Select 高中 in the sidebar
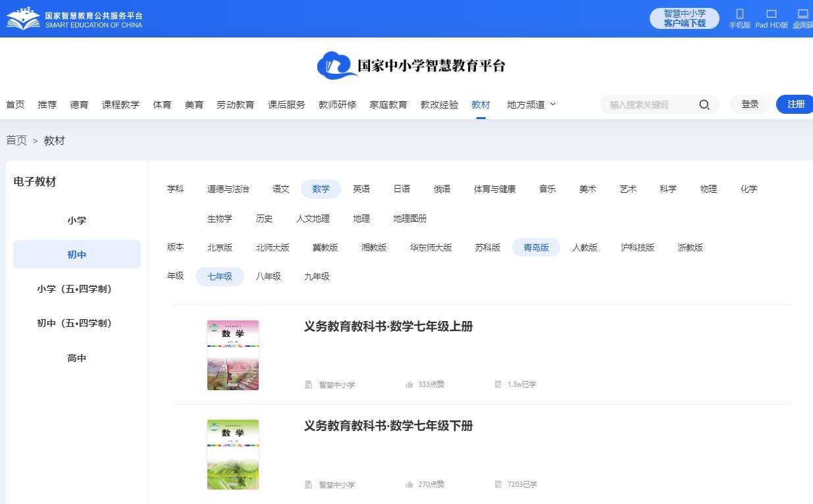813x504 pixels. point(77,358)
